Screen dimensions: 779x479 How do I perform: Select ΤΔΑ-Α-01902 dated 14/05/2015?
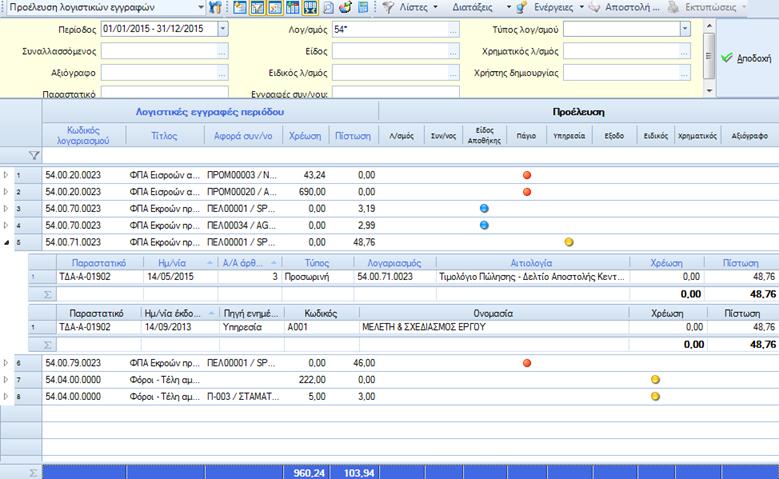(100, 277)
